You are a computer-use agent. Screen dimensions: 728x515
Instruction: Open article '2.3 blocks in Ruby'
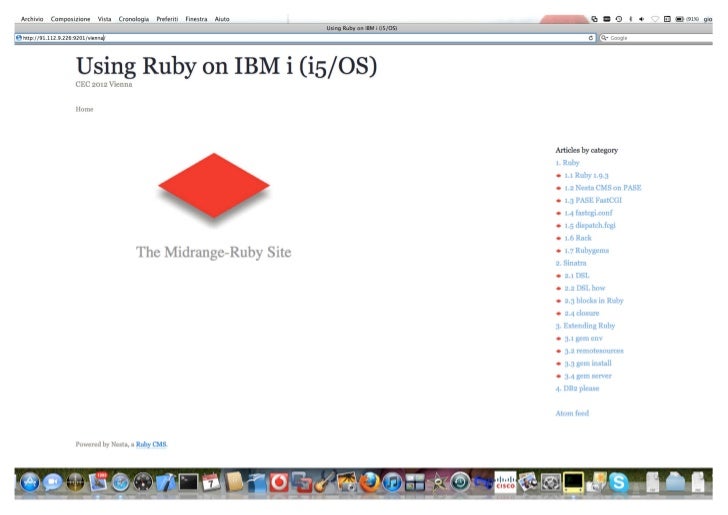(x=594, y=300)
